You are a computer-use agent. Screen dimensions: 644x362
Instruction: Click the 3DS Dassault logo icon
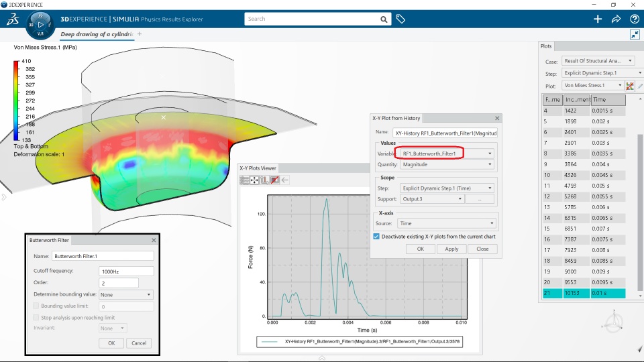[13, 19]
